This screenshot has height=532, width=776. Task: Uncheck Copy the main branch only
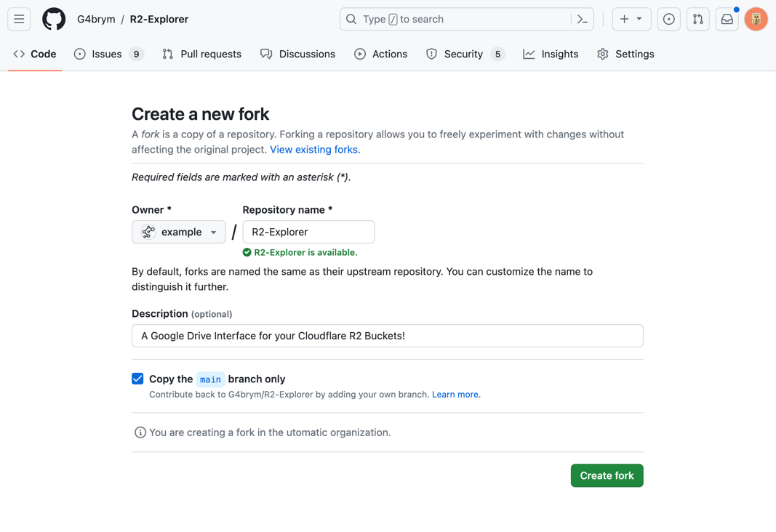[x=137, y=379]
